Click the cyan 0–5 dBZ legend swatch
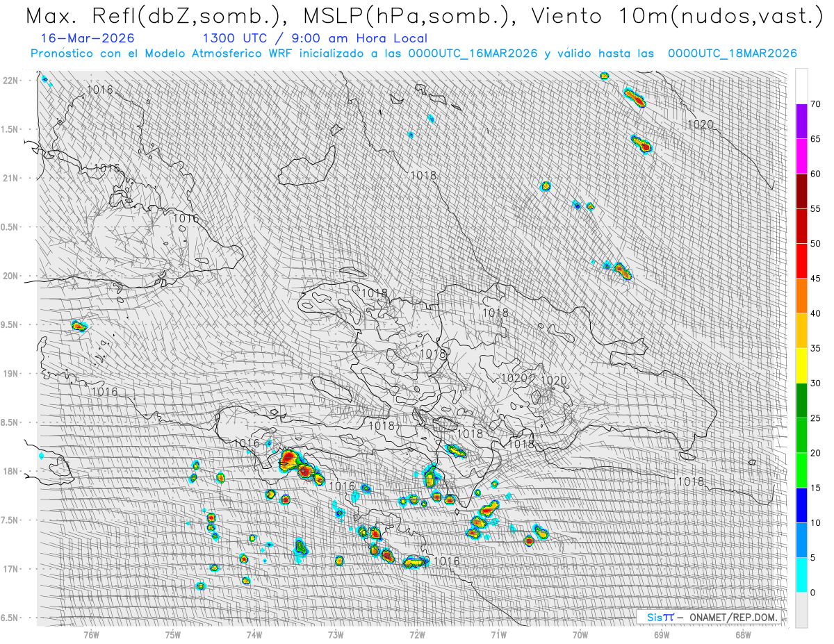834x644 pixels. 801,575
